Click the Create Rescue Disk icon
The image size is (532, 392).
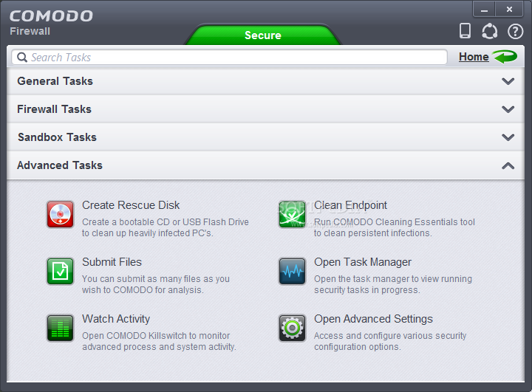point(60,214)
